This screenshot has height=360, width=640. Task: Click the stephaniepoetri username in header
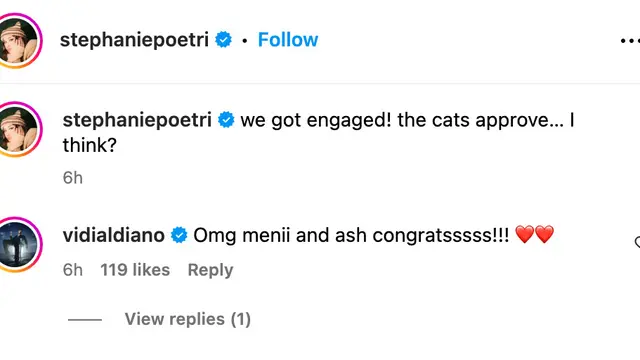(x=134, y=40)
